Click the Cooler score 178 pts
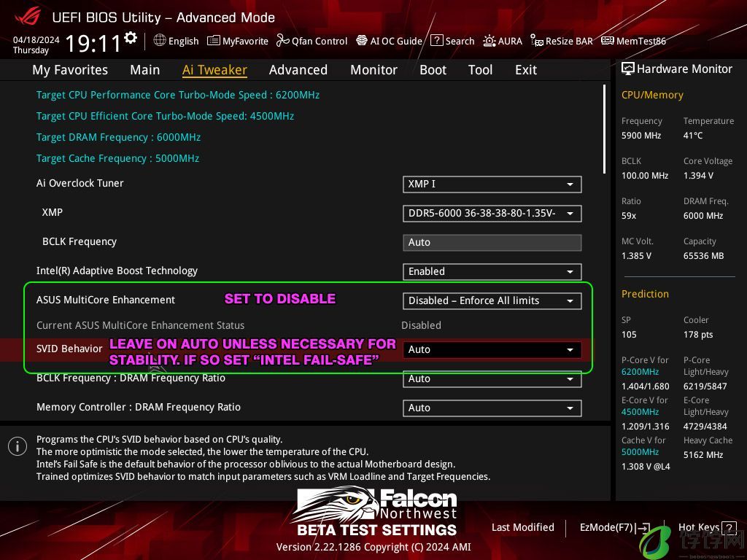The width and height of the screenshot is (747, 560). tap(698, 334)
